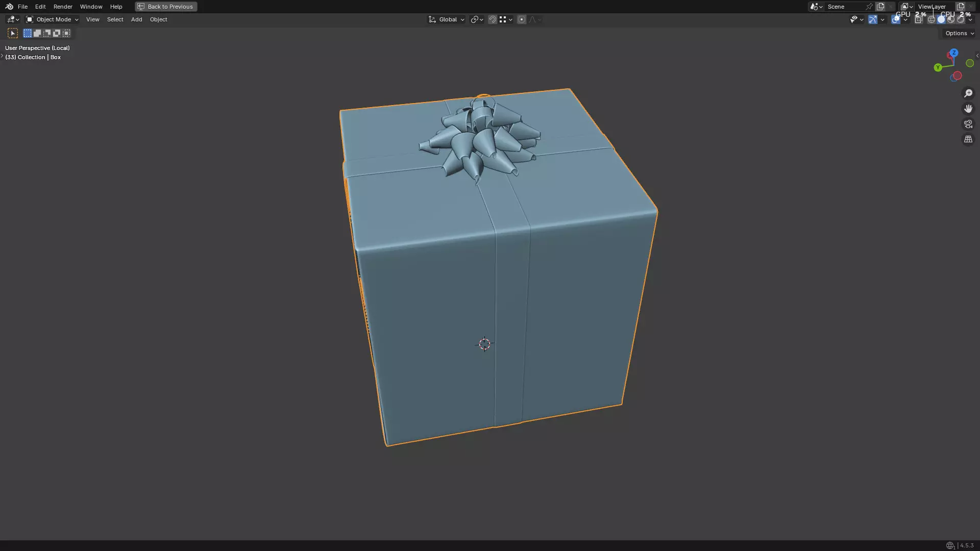Choose Extend Existing Selection mode
The width and height of the screenshot is (980, 551).
[37, 33]
